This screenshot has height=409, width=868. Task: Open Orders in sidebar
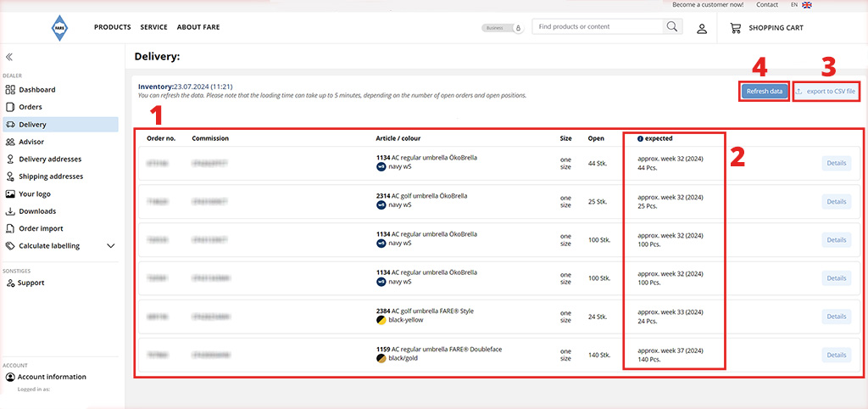[31, 107]
